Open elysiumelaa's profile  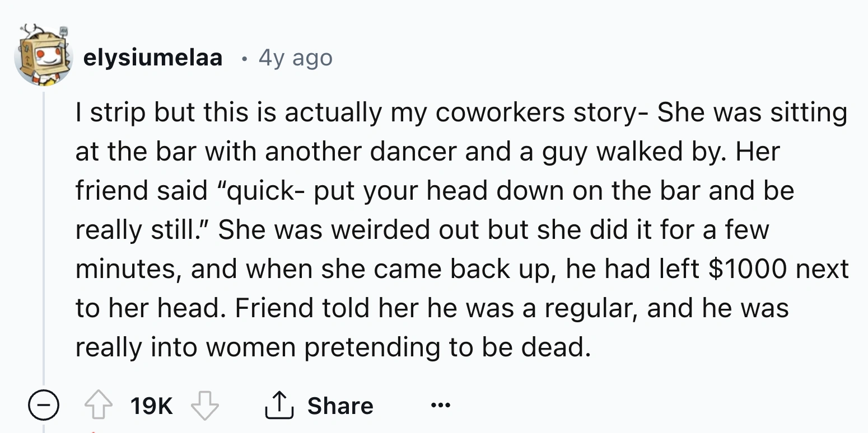click(153, 58)
